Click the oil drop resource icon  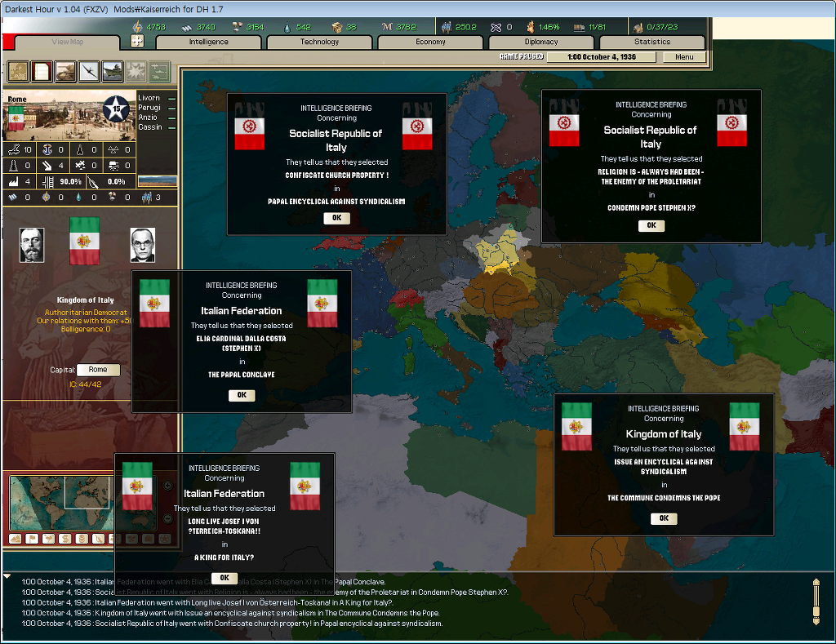pos(287,27)
